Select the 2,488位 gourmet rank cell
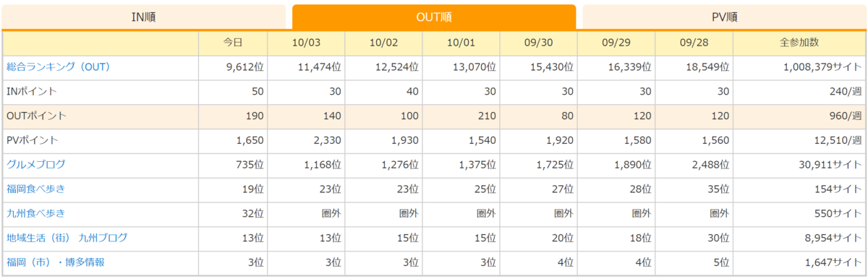This screenshot has height=279, width=868. point(694,165)
